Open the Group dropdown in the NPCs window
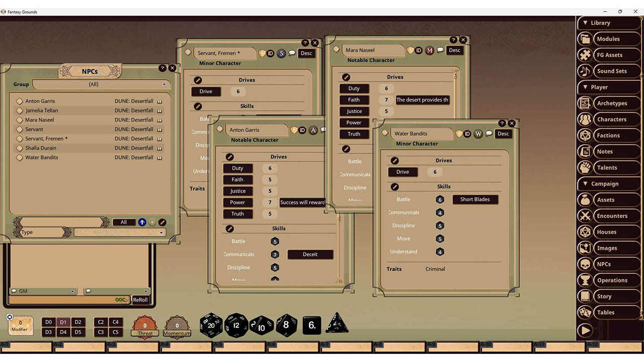This screenshot has width=644, height=362. pos(165,84)
